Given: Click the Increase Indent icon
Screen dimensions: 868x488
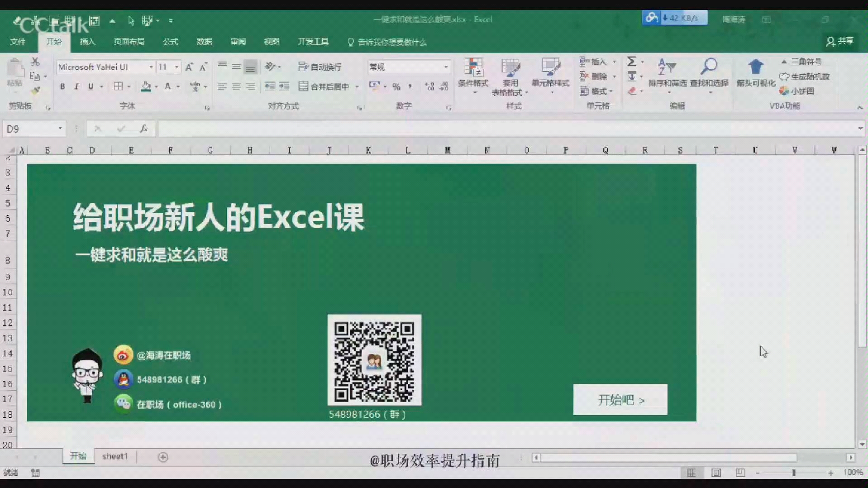Looking at the screenshot, I should [284, 86].
